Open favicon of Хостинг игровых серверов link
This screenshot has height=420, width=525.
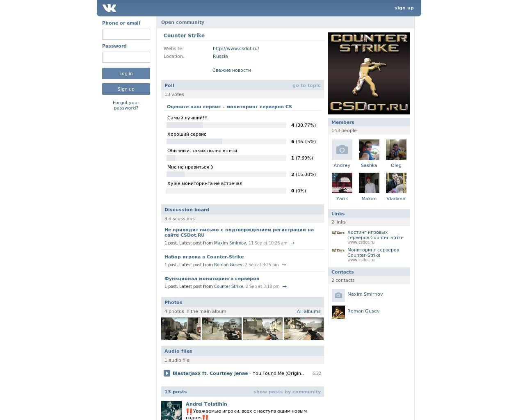338,233
